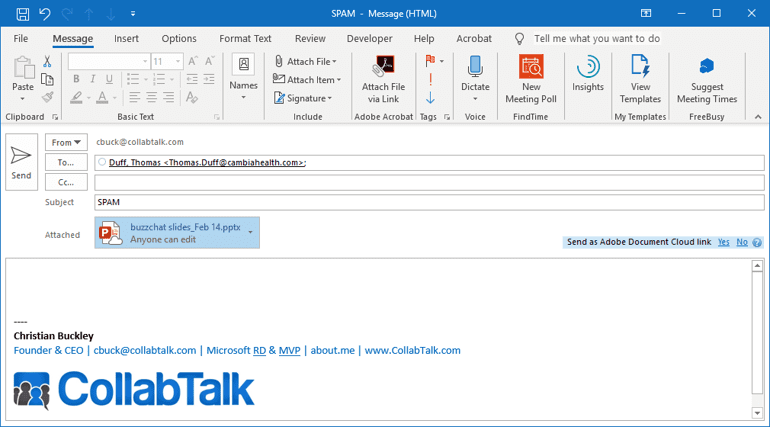Increase the paragraph indent

209,79
